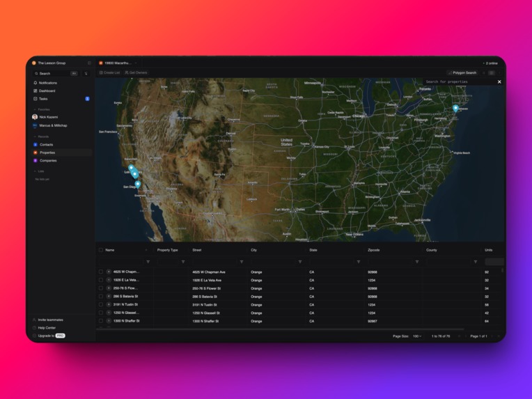Screen dimensions: 532x399
Task: Open Nick Kazemi favorite
Action: click(x=45, y=117)
